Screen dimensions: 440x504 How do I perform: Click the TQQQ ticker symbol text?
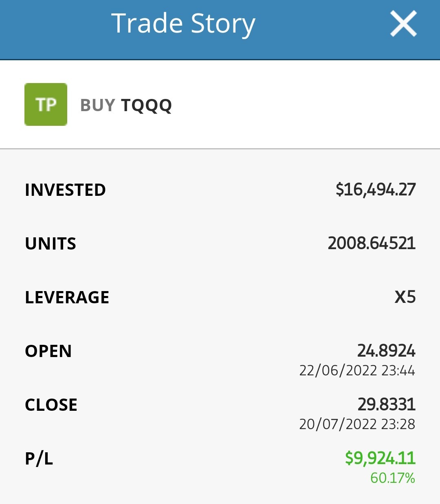click(x=146, y=105)
